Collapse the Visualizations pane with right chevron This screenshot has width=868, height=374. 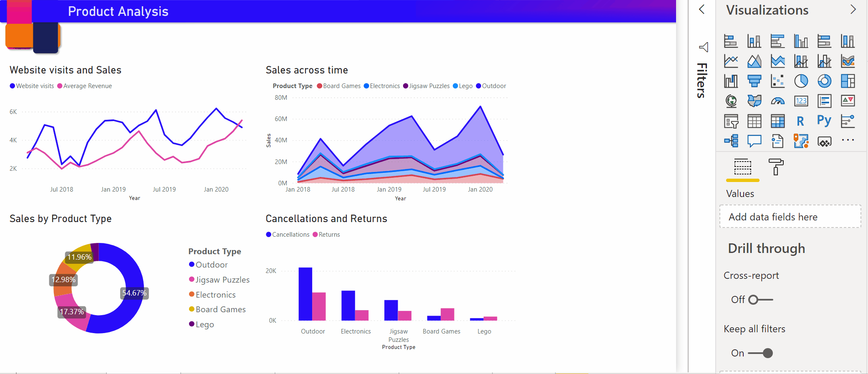click(853, 10)
